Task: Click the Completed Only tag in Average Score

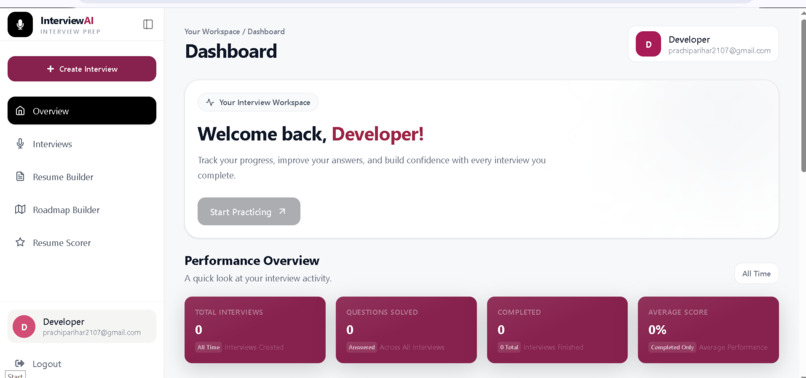Action: [x=672, y=347]
